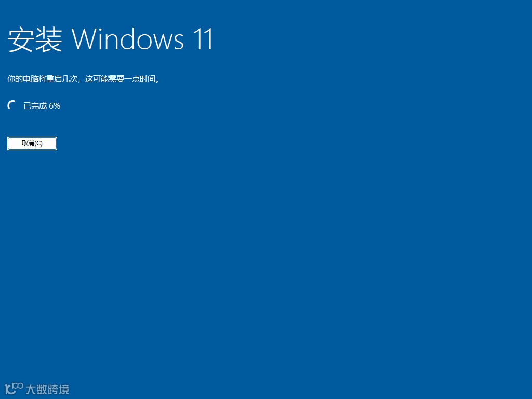Click the 安装 Windows 11 heading
532x399 pixels.
click(x=110, y=39)
